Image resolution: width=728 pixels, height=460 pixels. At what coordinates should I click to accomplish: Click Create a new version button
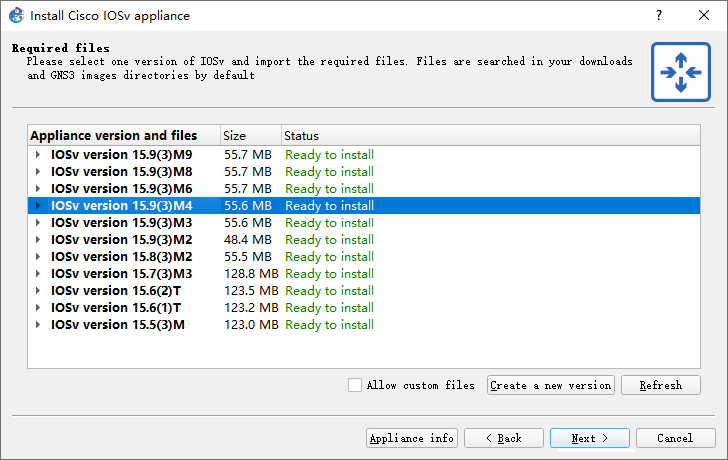coord(551,385)
